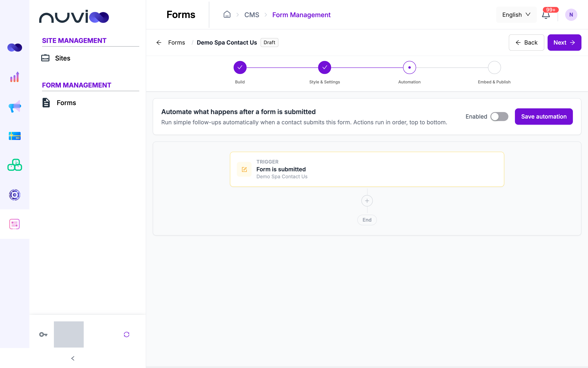Click the back arrow beside Forms breadcrumb
Image resolution: width=588 pixels, height=368 pixels.
point(159,43)
